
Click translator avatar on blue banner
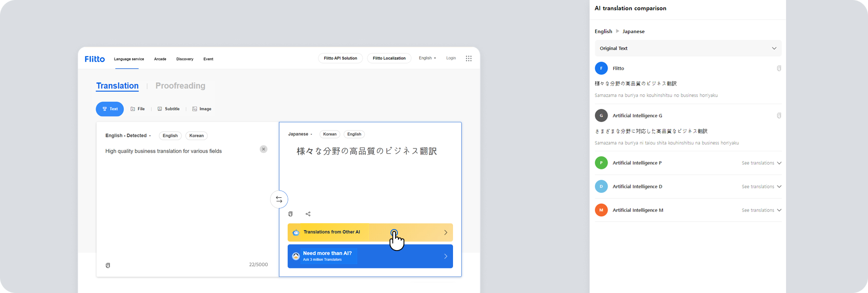pos(296,256)
